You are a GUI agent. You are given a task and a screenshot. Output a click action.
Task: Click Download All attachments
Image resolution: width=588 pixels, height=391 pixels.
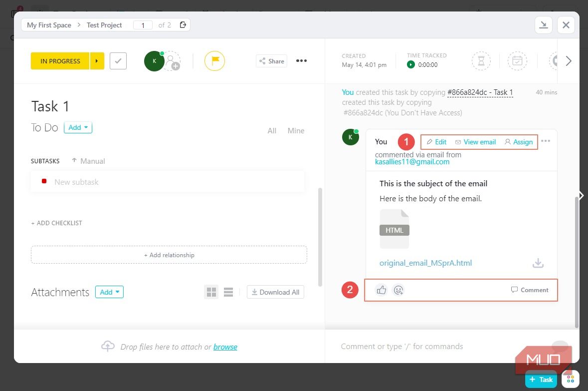(276, 292)
